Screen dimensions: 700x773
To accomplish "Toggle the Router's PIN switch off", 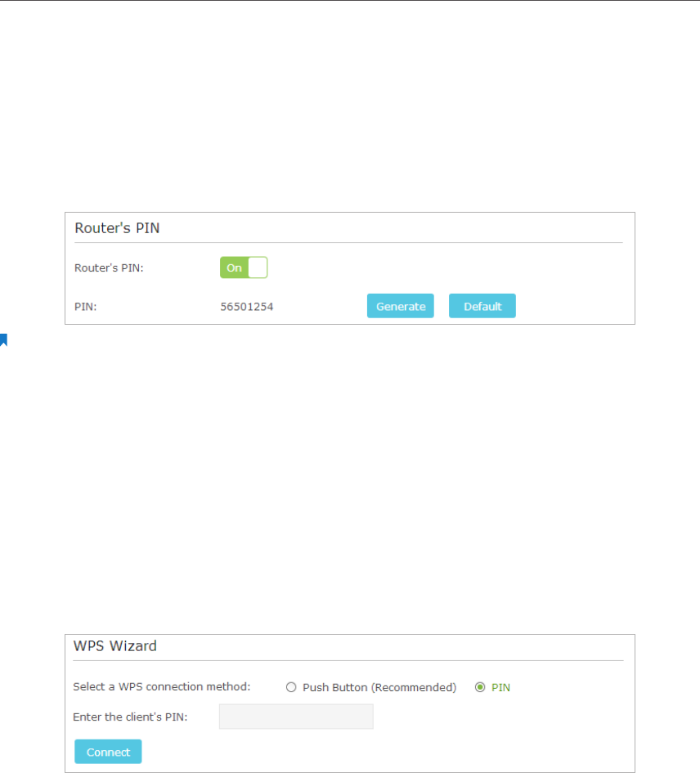I will click(x=244, y=267).
